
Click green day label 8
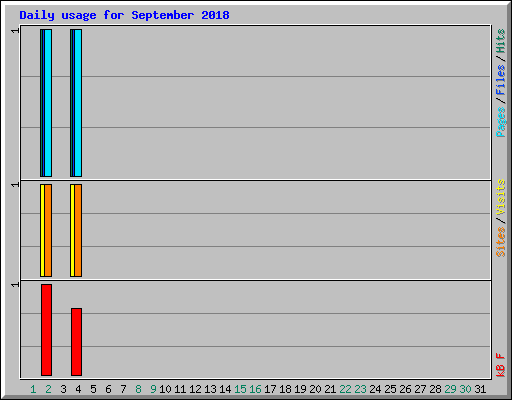pyautogui.click(x=138, y=389)
